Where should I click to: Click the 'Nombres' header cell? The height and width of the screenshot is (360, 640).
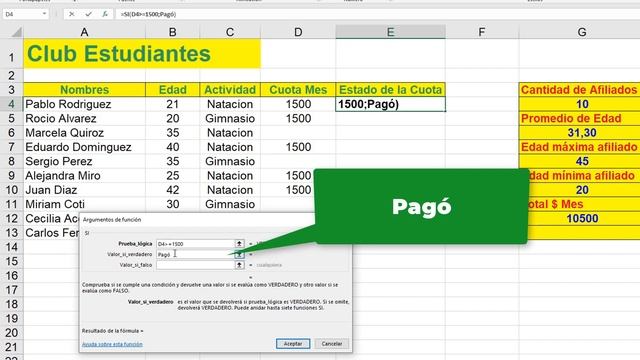(84, 90)
